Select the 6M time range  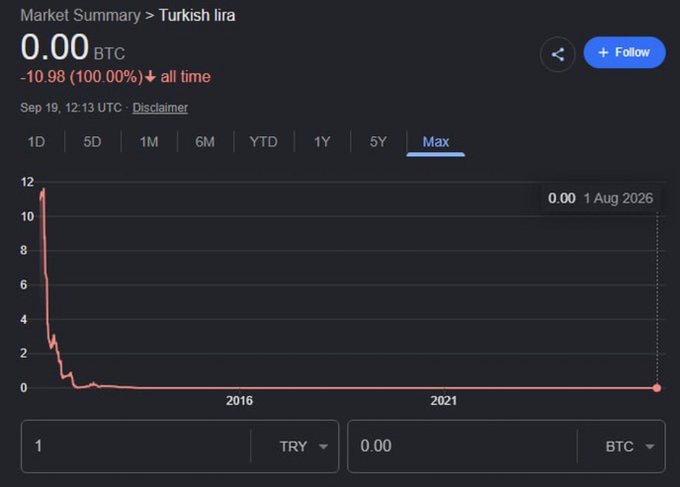205,142
